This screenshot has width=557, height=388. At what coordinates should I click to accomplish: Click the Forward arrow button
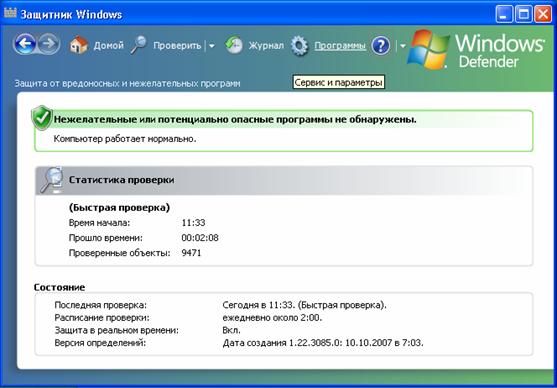pyautogui.click(x=49, y=44)
